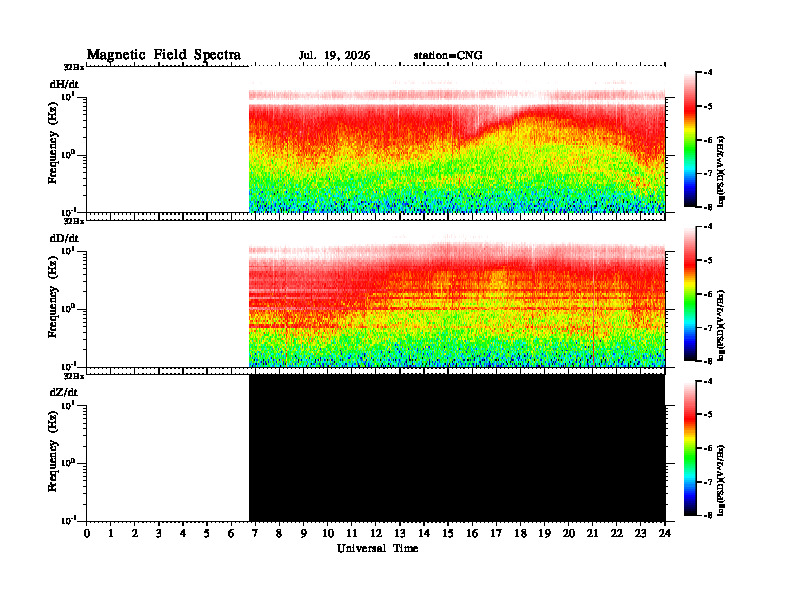Viewport: 792px width, 612px height.
Task: Click the '-5' tick on dH/dt color bar
Action: pyautogui.click(x=708, y=106)
